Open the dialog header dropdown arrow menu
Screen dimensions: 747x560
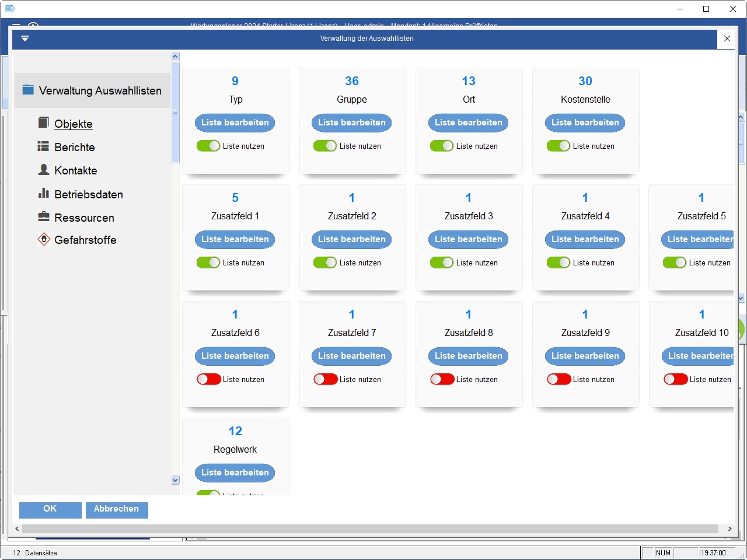pyautogui.click(x=25, y=38)
